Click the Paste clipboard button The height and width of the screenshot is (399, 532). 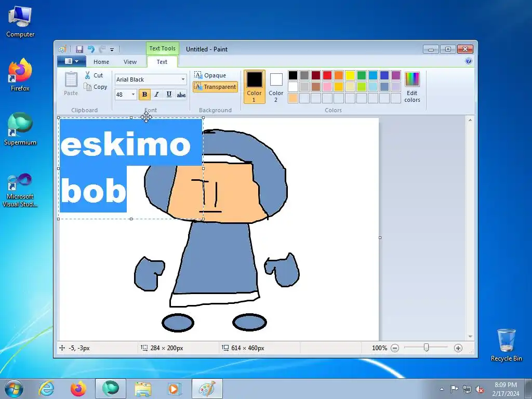point(71,84)
